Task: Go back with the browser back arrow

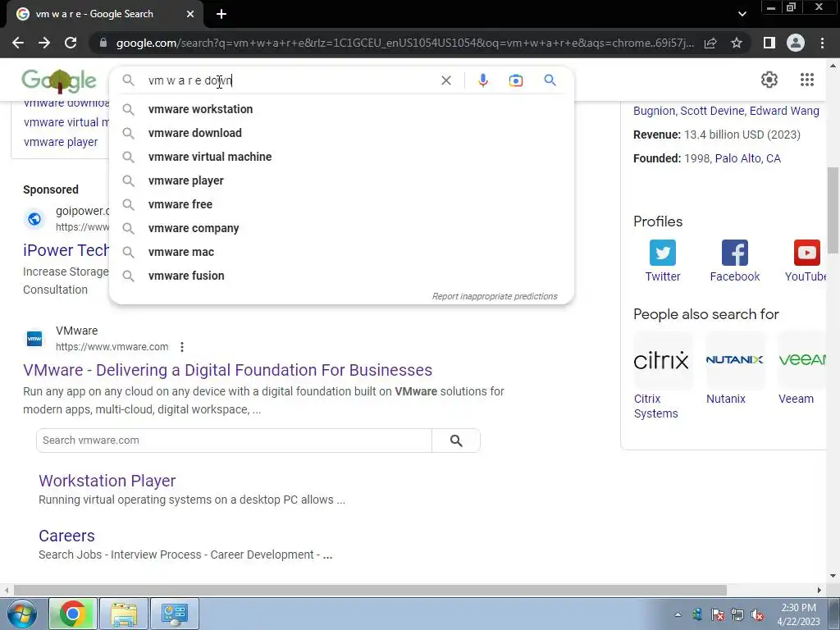Action: coord(18,43)
